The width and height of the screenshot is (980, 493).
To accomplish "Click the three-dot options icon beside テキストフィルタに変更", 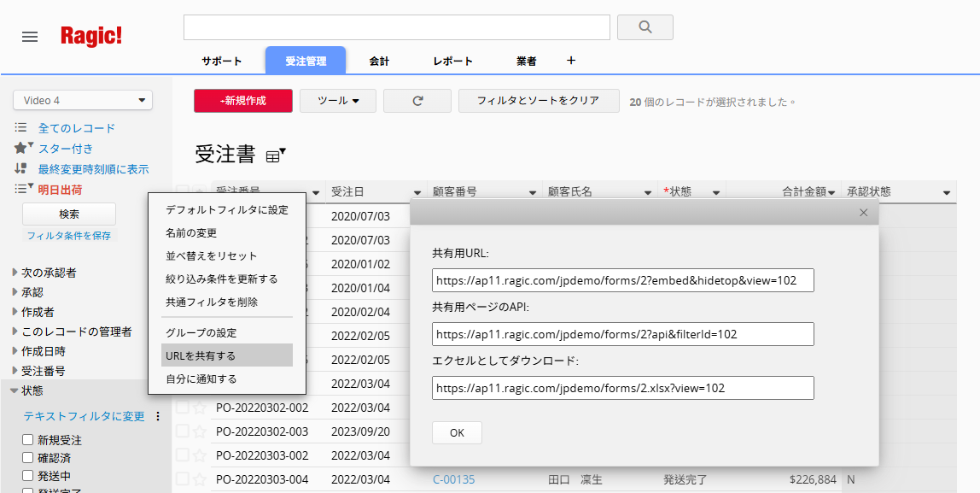I will [157, 416].
